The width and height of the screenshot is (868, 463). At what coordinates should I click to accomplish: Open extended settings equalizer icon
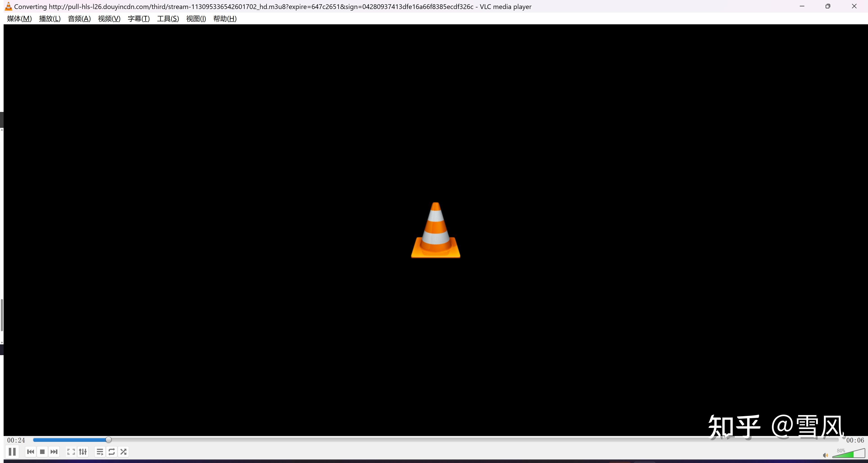(x=83, y=452)
